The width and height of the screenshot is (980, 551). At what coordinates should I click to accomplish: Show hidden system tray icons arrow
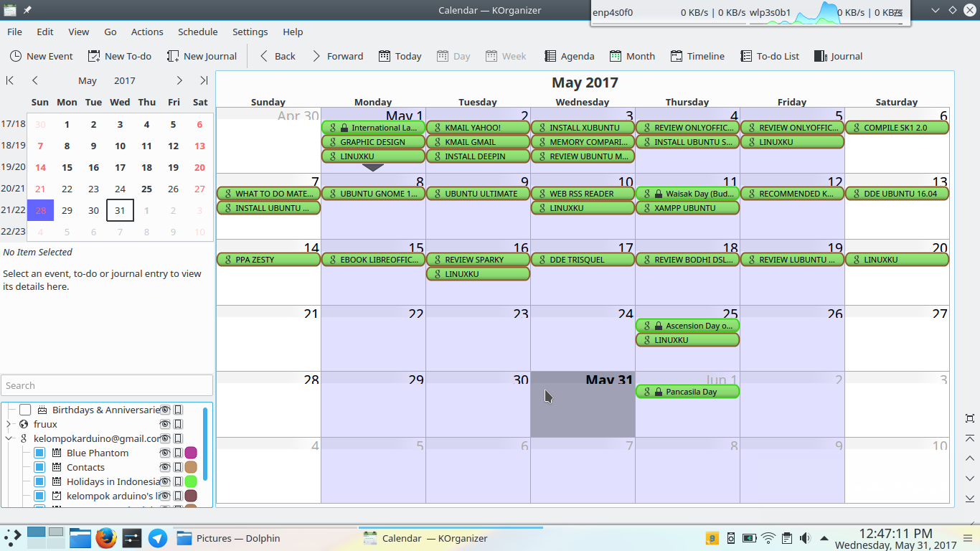(824, 538)
